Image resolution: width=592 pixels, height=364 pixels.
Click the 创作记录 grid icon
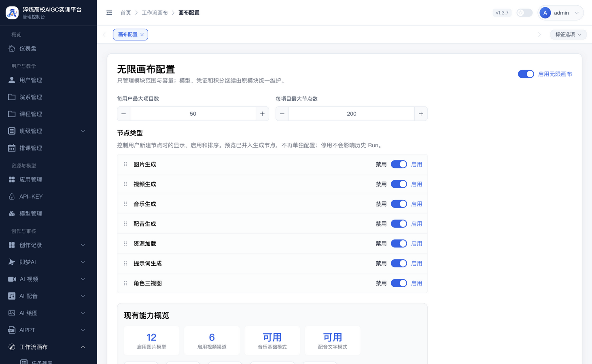[12, 245]
